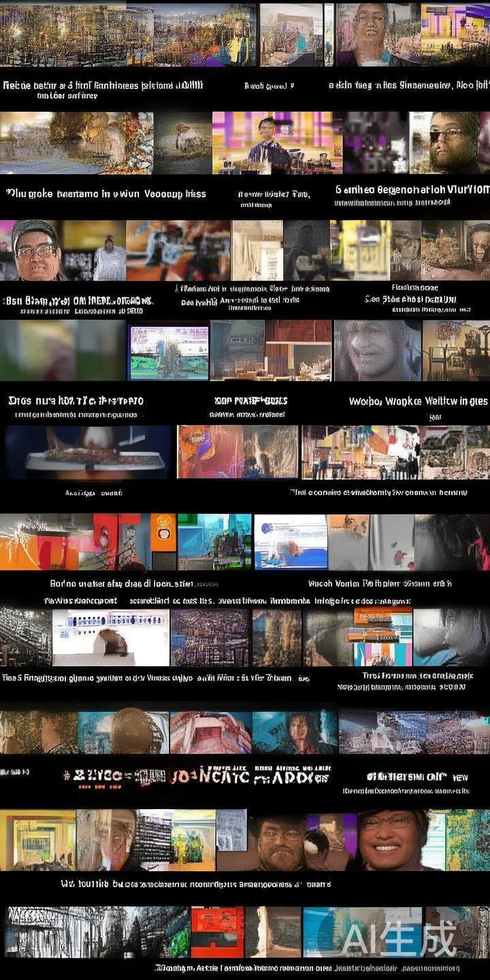The height and width of the screenshot is (980, 490).
Task: Click the 'AI生成' watermark label
Action: pyautogui.click(x=399, y=940)
